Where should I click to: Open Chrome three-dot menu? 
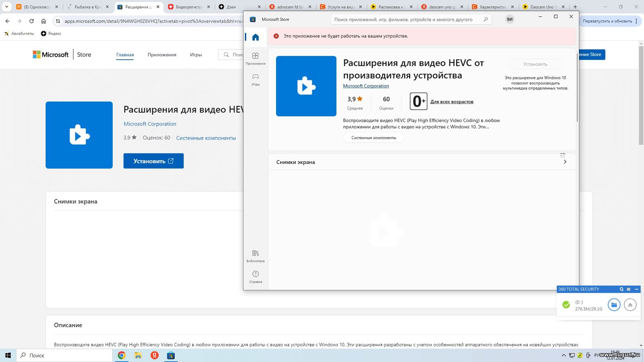coord(636,21)
